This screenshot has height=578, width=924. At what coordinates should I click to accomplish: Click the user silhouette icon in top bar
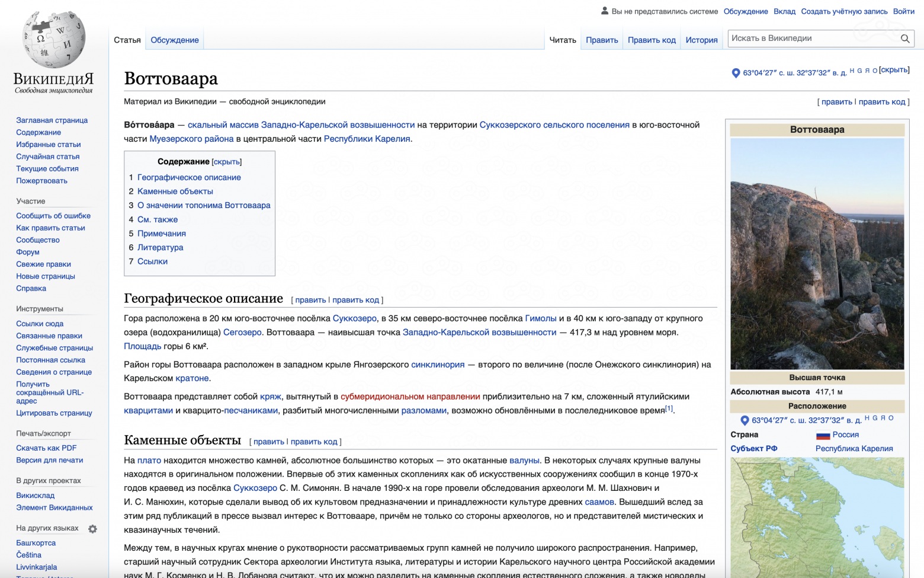[605, 10]
